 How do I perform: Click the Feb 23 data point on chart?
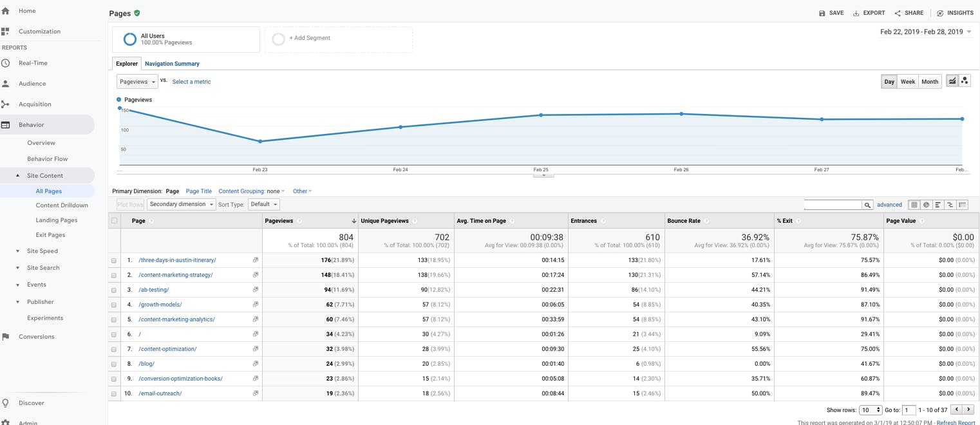click(260, 142)
